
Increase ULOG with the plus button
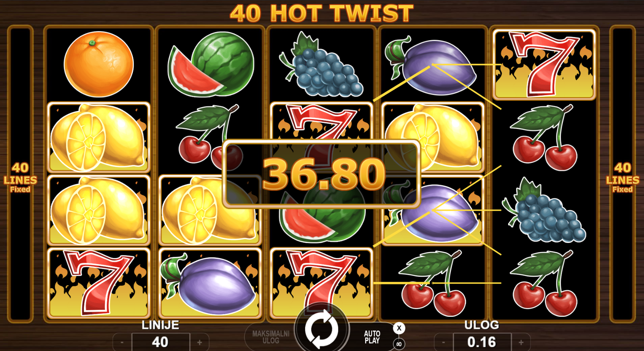521,342
